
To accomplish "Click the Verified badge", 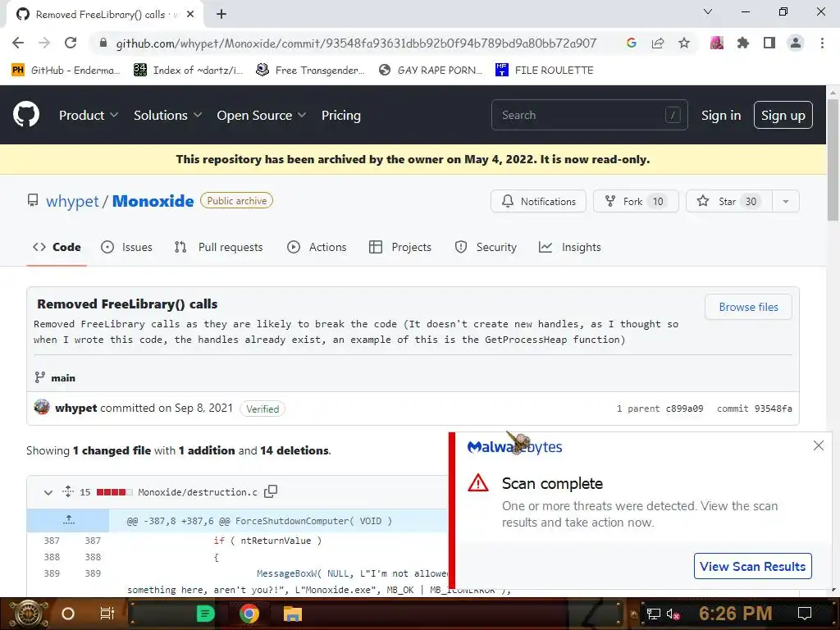I will 262,409.
